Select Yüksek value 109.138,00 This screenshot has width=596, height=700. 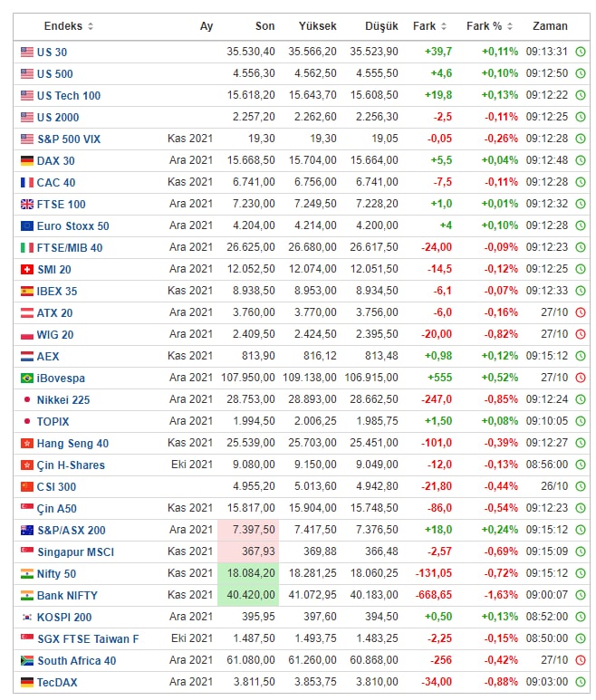click(x=310, y=378)
